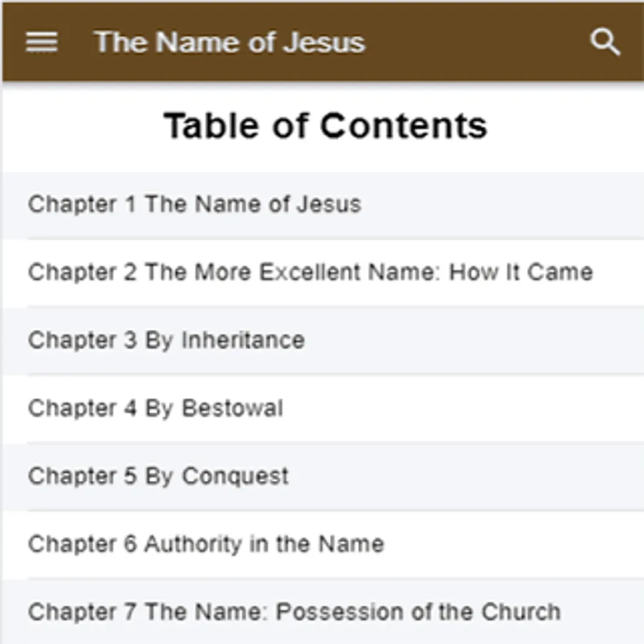The image size is (644, 644).
Task: Open Chapter 1 The Name of Jesus
Action: click(194, 205)
